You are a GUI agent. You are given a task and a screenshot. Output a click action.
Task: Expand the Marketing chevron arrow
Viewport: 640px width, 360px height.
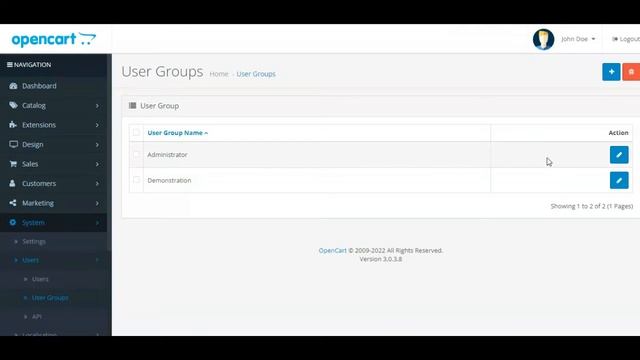pos(97,203)
